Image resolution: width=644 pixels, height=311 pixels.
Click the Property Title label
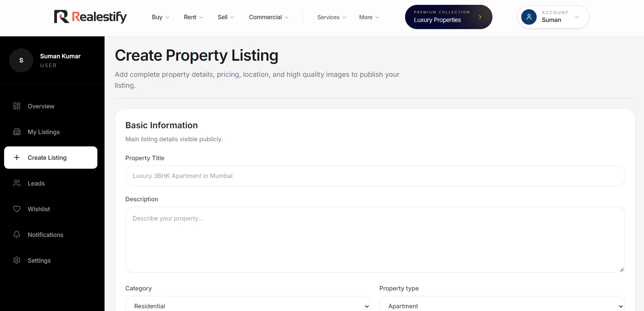coord(145,158)
